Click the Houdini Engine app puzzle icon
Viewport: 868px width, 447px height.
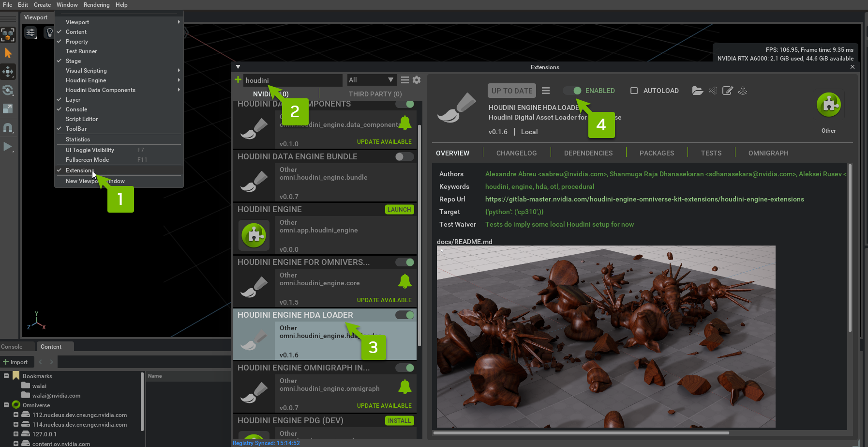pos(254,235)
